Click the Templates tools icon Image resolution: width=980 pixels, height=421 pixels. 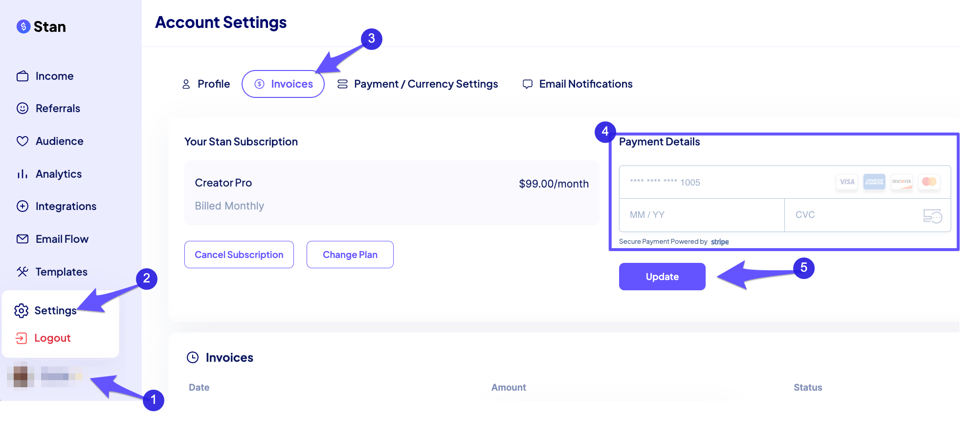23,272
